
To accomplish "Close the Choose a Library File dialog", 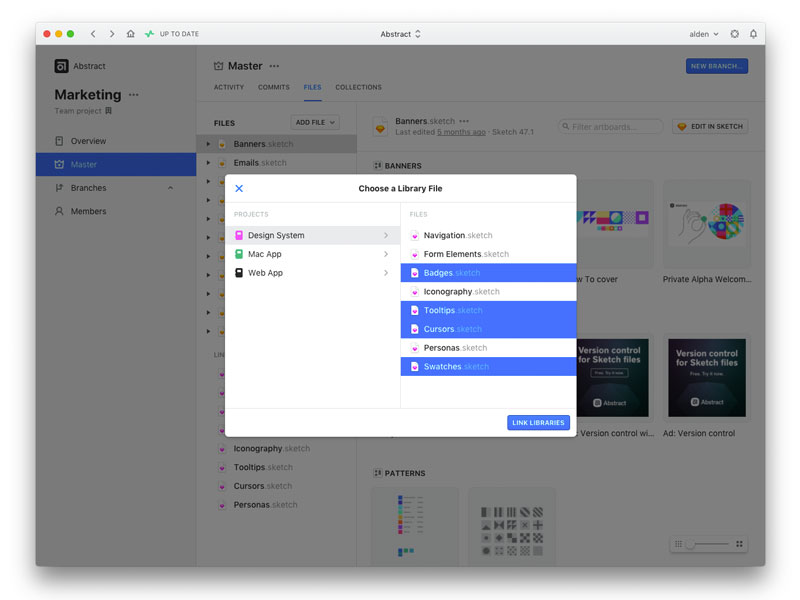I will (x=239, y=188).
